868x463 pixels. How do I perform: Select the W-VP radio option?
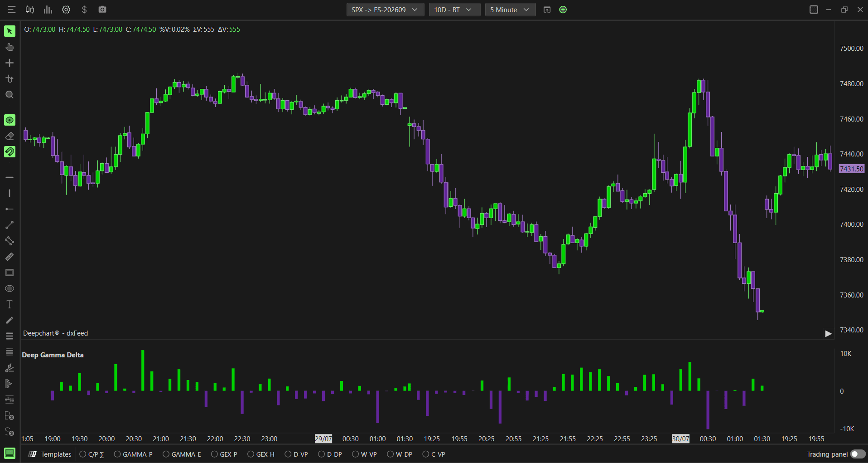(x=365, y=454)
